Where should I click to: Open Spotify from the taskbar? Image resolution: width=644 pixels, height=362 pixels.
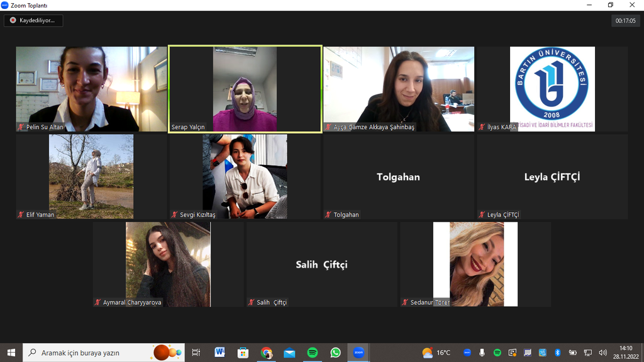point(313,353)
